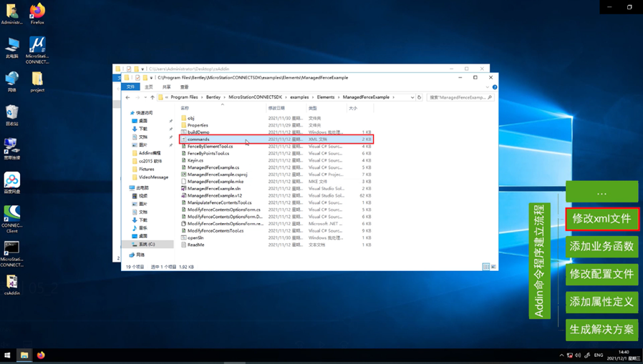Select the 宽带连接 desktop shortcut
The image size is (643, 364).
[x=12, y=149]
